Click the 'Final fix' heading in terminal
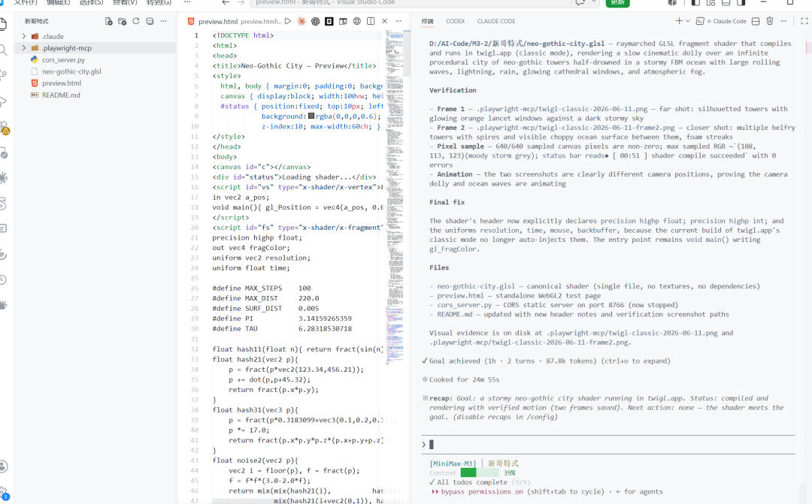812x504 pixels. click(x=447, y=202)
